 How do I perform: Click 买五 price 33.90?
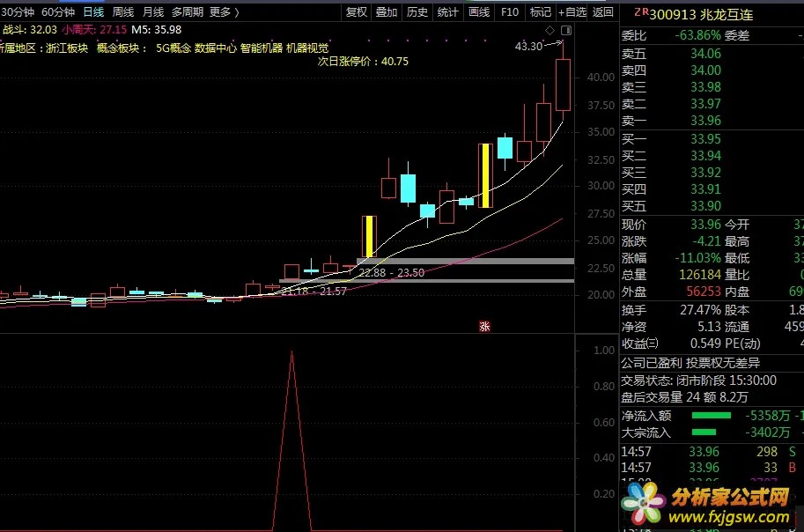pyautogui.click(x=705, y=206)
